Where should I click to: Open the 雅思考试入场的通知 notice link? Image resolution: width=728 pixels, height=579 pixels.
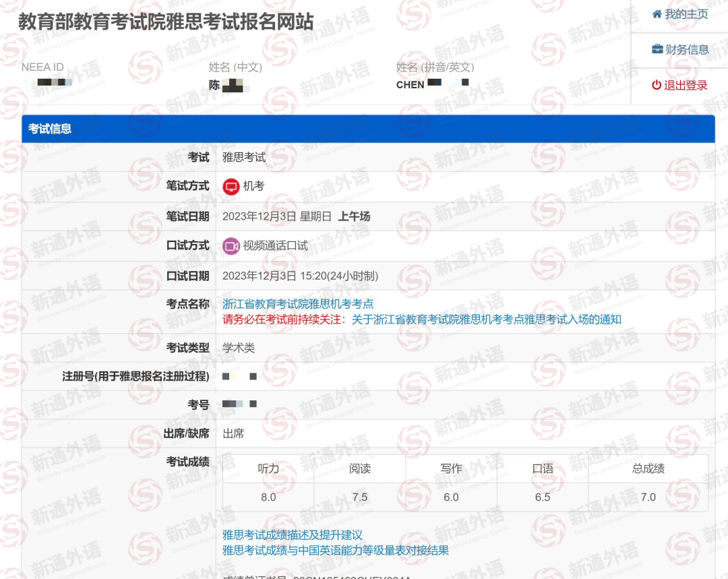point(487,319)
